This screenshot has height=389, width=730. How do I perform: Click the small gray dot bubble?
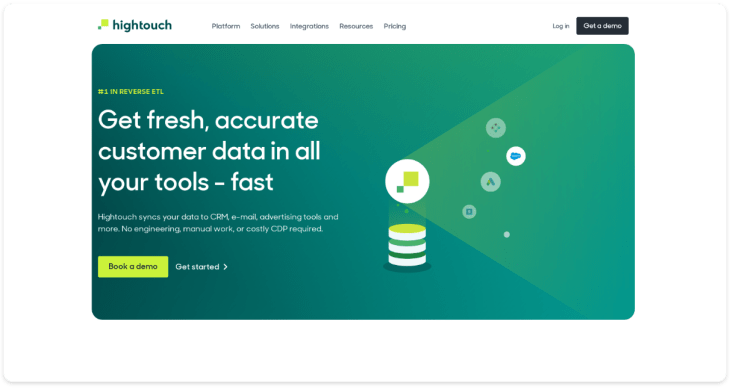507,235
